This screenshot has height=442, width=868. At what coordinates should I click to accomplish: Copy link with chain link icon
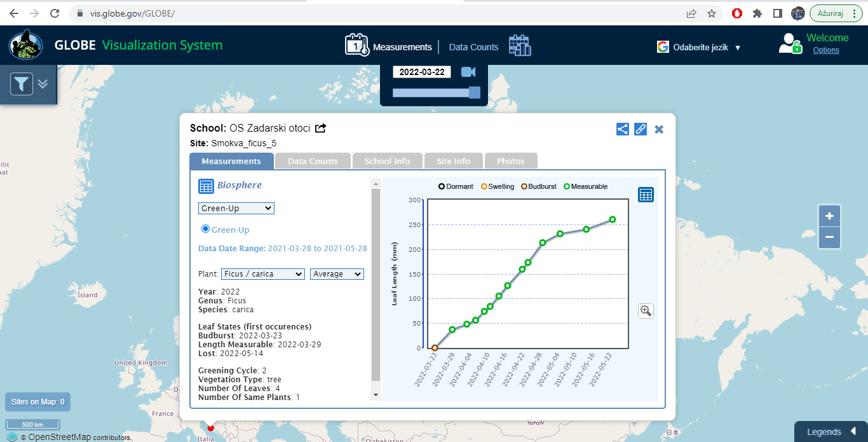click(641, 129)
